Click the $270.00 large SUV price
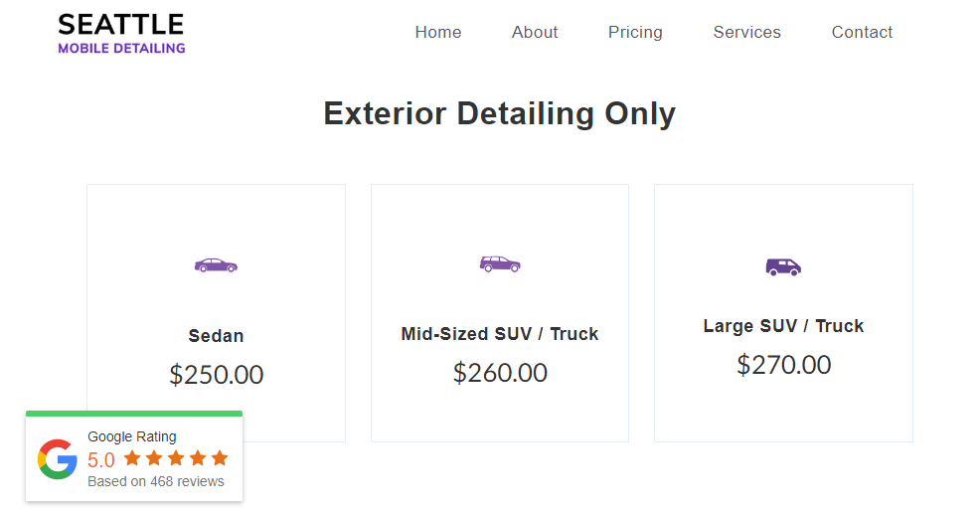The width and height of the screenshot is (980, 516). pos(783,365)
